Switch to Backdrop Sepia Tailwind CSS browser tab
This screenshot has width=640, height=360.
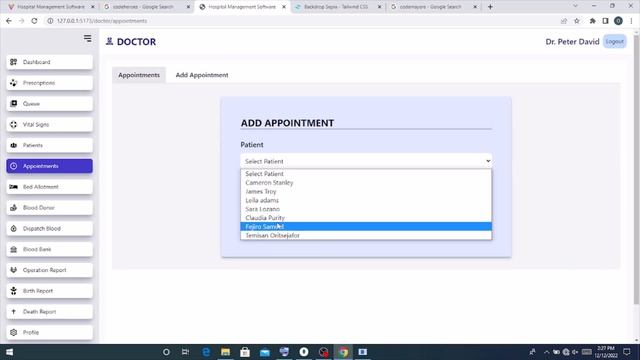tap(338, 7)
